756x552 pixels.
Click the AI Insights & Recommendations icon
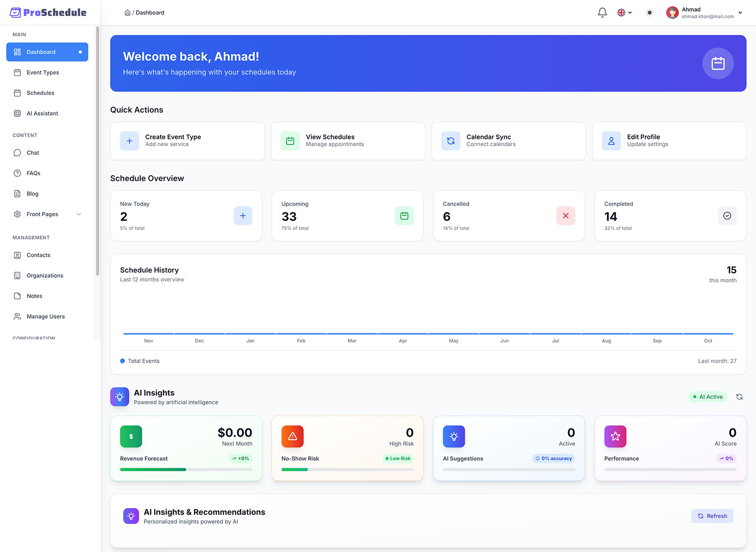click(x=131, y=516)
